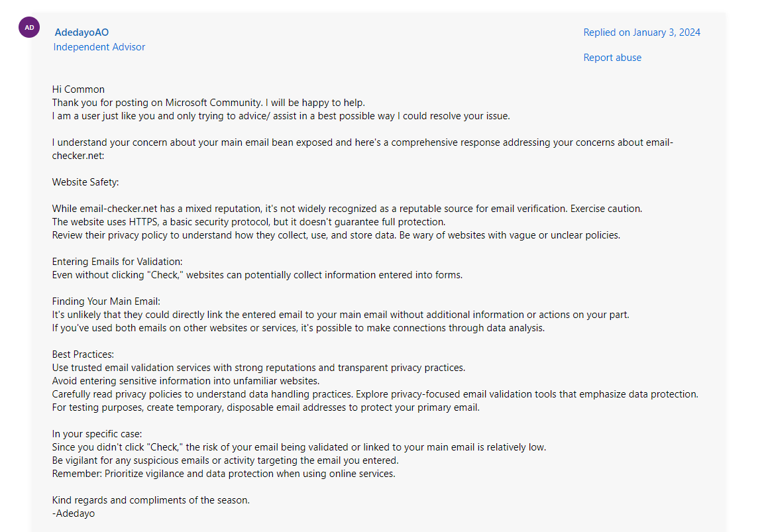
Task: Click the line about the website using HTTPS
Action: tap(248, 222)
